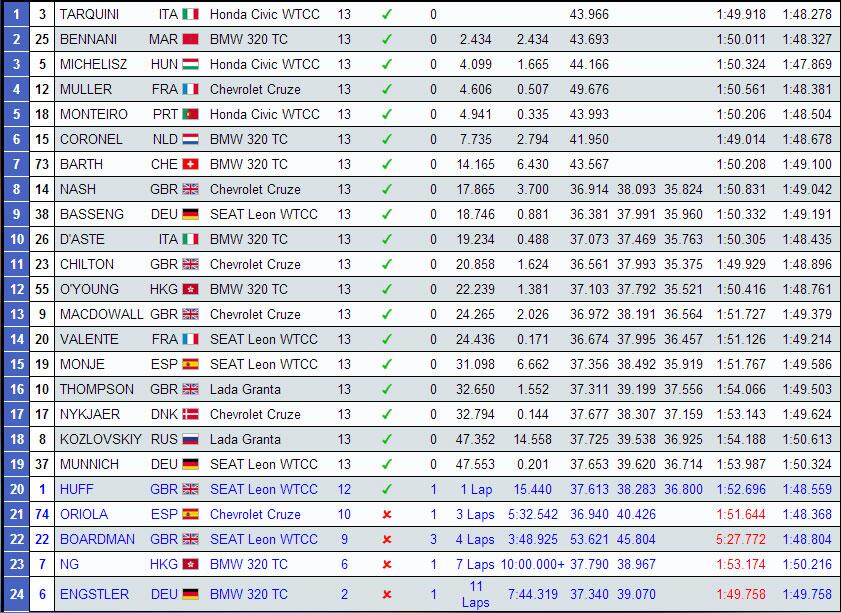Click the green check mark in CORONEL's row
The width and height of the screenshot is (841, 613).
point(387,139)
